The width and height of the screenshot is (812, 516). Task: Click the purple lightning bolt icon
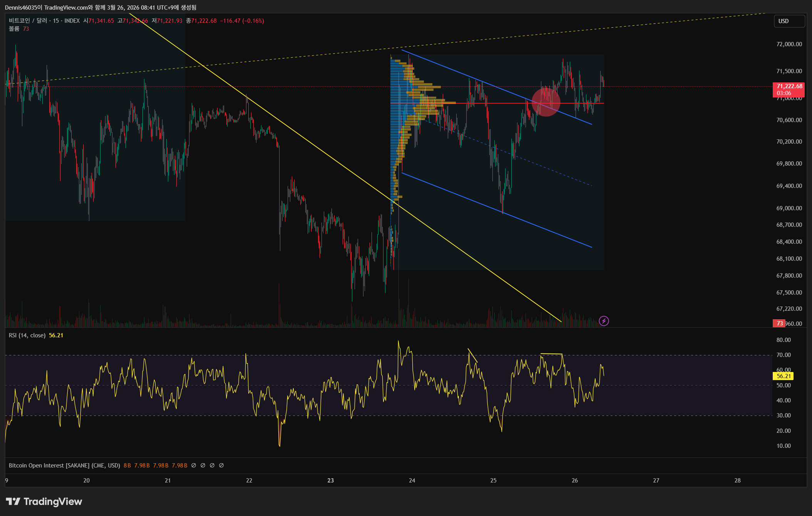coord(604,321)
